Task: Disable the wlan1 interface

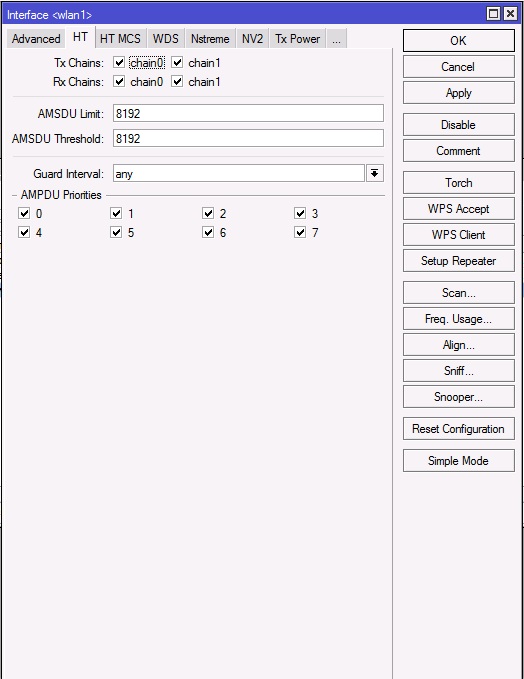Action: (x=459, y=125)
